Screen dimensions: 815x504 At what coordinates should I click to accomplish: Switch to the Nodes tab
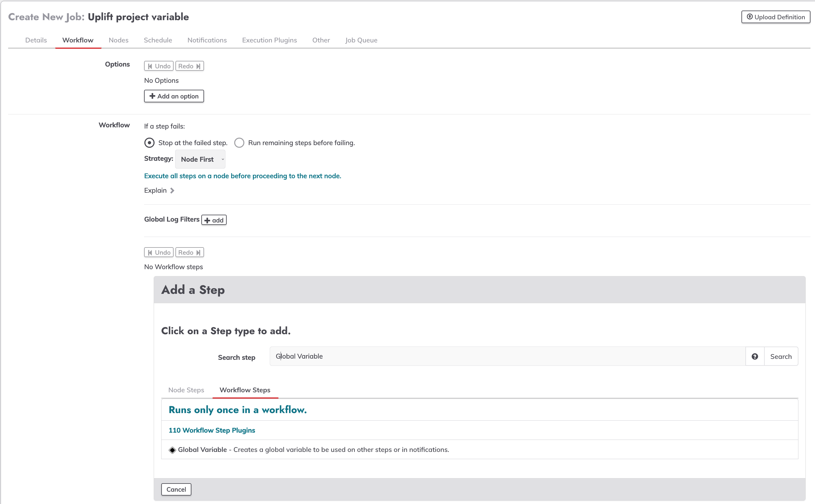(118, 40)
